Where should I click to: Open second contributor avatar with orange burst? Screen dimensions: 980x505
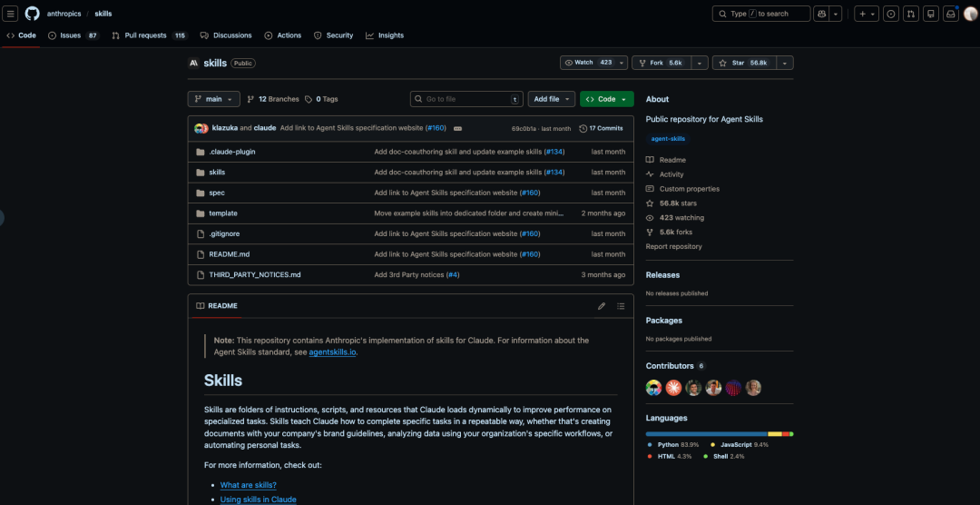coord(673,388)
